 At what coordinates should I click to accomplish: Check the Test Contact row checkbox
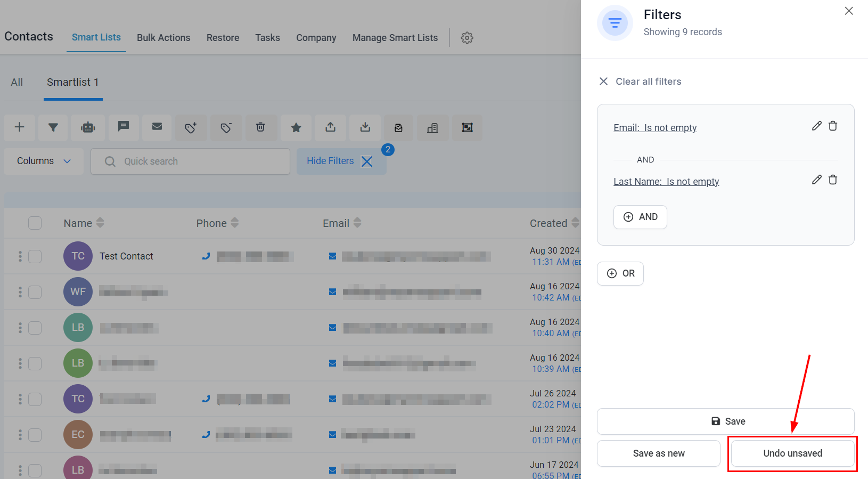pos(35,256)
